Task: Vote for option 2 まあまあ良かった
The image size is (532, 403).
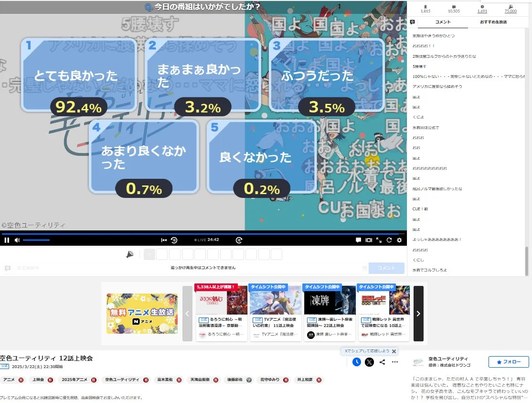Action: click(x=202, y=75)
